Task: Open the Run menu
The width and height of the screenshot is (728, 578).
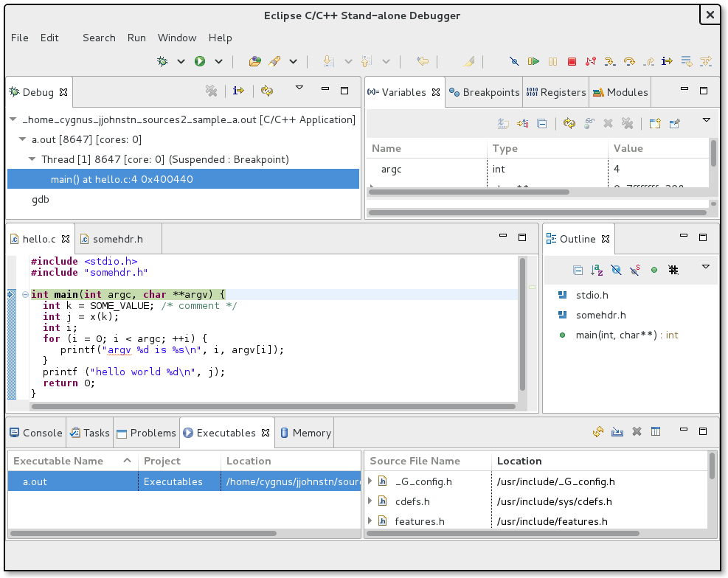Action: click(x=136, y=38)
